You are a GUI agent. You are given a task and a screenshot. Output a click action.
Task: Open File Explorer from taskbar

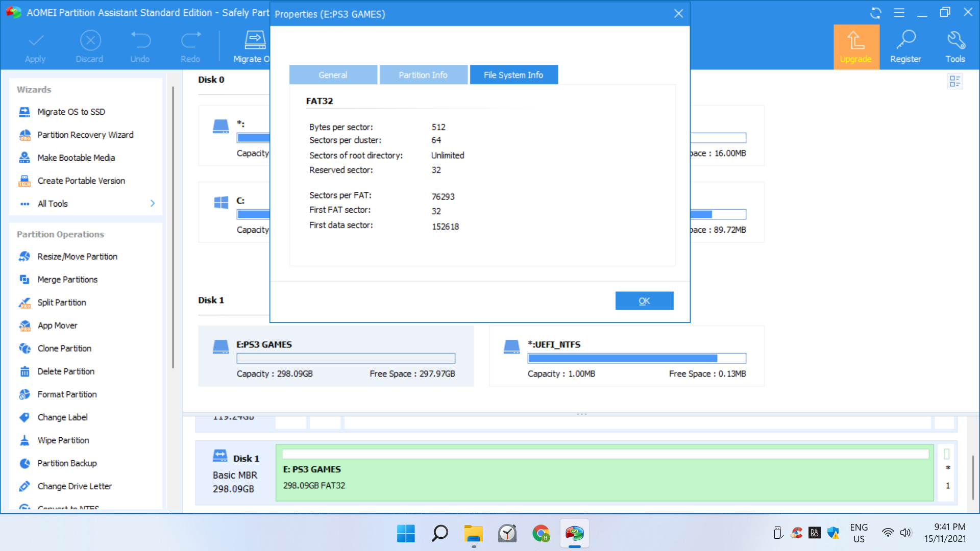[x=473, y=534]
